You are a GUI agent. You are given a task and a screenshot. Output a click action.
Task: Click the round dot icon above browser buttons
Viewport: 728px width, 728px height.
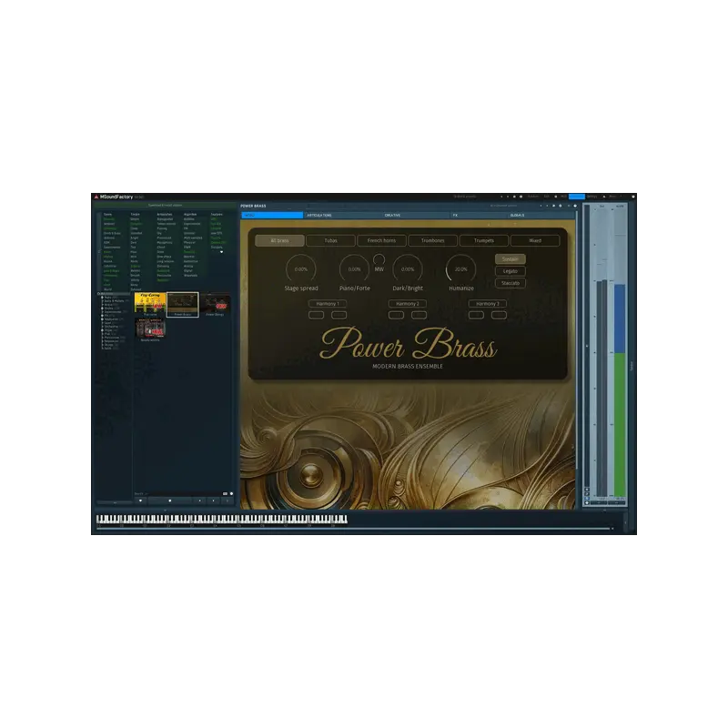point(231,493)
